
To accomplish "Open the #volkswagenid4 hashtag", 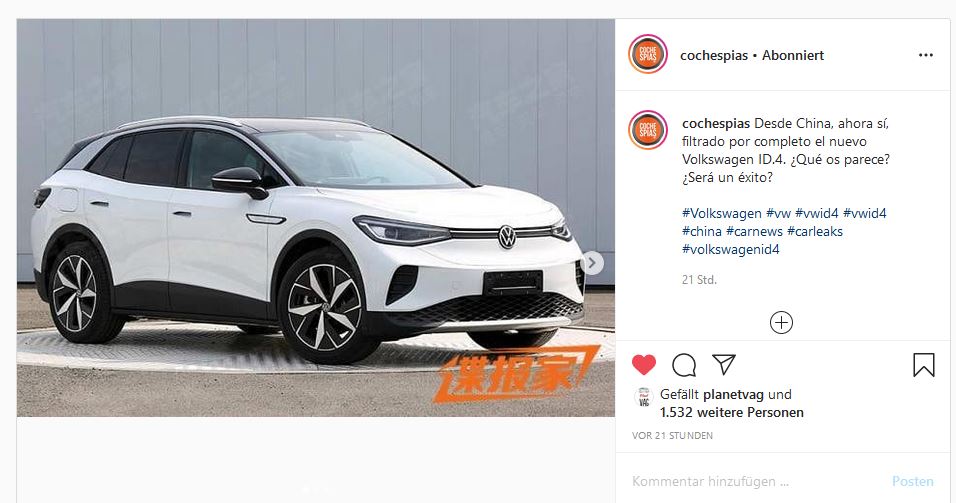I will (x=730, y=249).
